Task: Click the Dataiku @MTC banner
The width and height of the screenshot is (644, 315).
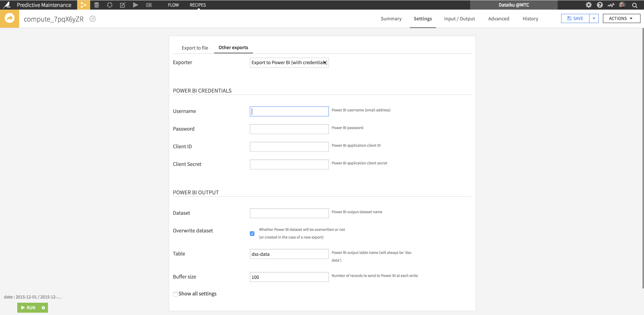Action: 514,5
